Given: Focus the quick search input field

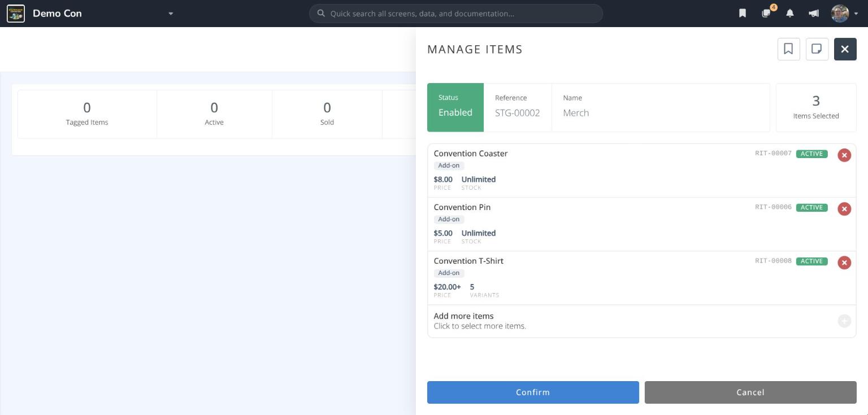Looking at the screenshot, I should (456, 14).
